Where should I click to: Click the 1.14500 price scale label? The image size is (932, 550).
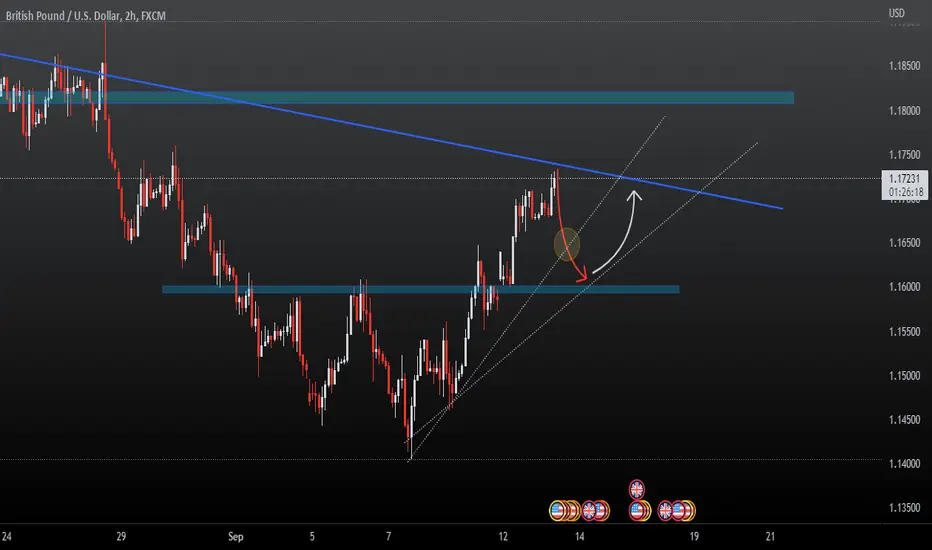click(x=905, y=419)
